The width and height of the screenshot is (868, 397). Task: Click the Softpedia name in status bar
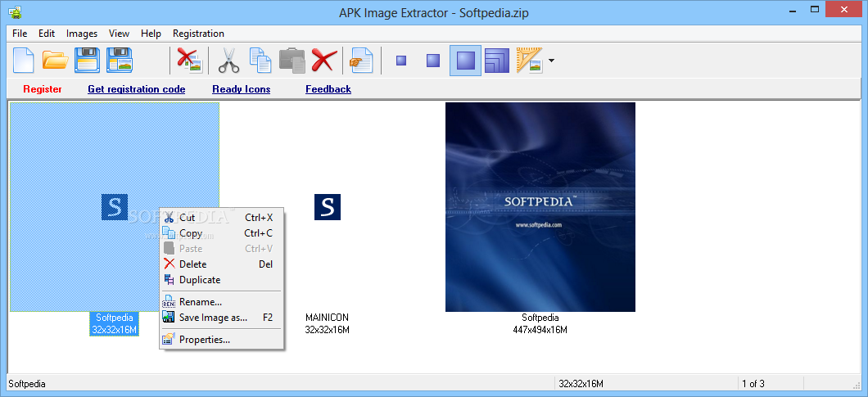[27, 384]
